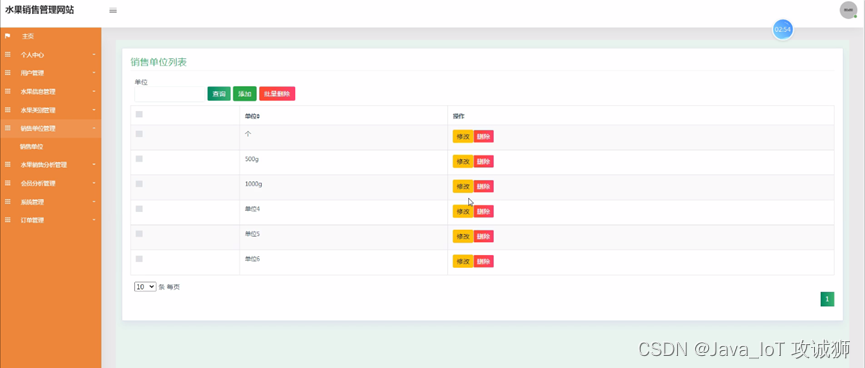The width and height of the screenshot is (865, 368).
Task: Expand the 个人中心 menu arrow
Action: tap(94, 55)
